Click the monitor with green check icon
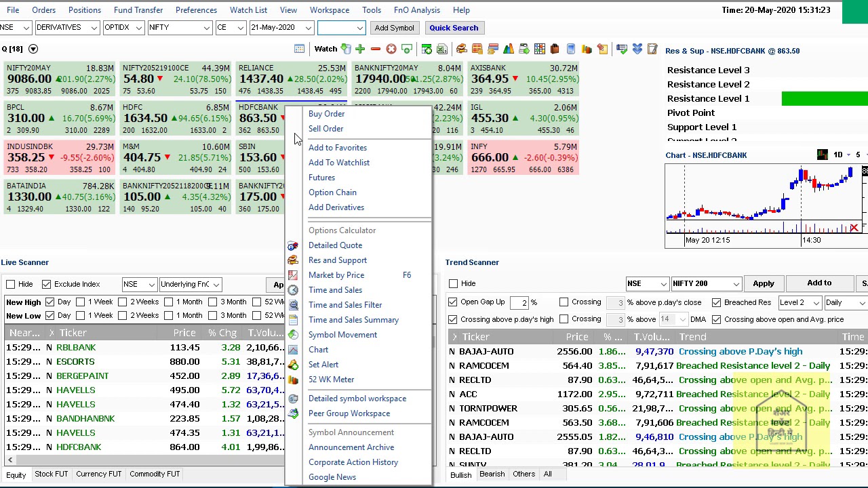Screen dimensions: 868x488 point(622,49)
